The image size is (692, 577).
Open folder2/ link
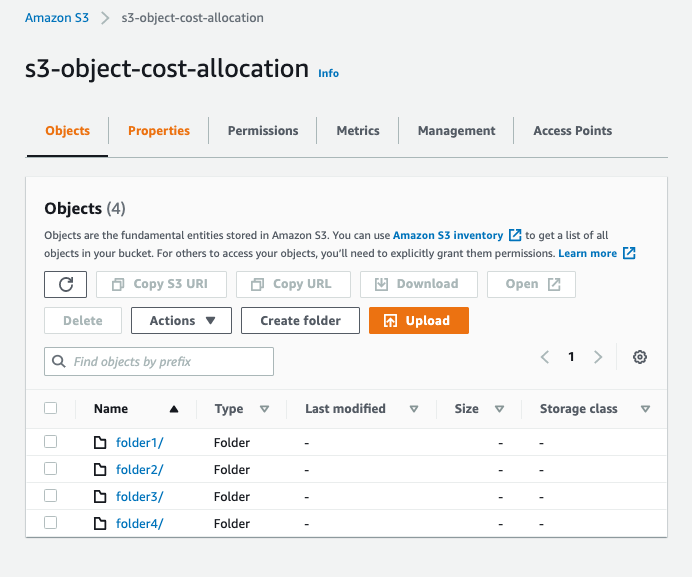(x=139, y=469)
